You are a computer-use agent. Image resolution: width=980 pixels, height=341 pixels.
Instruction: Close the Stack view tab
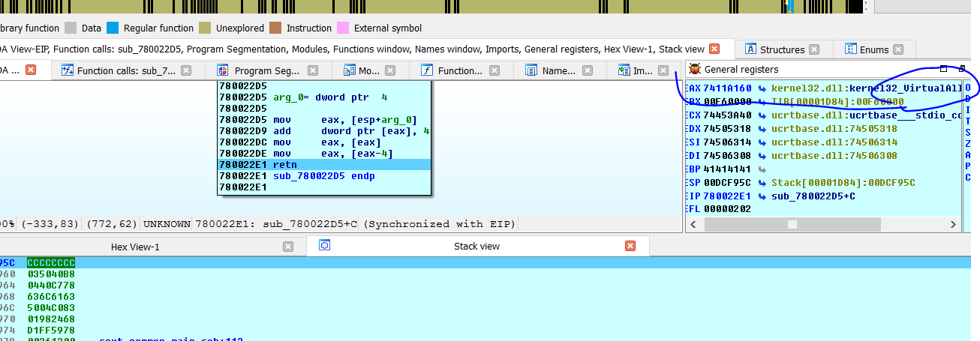(630, 246)
